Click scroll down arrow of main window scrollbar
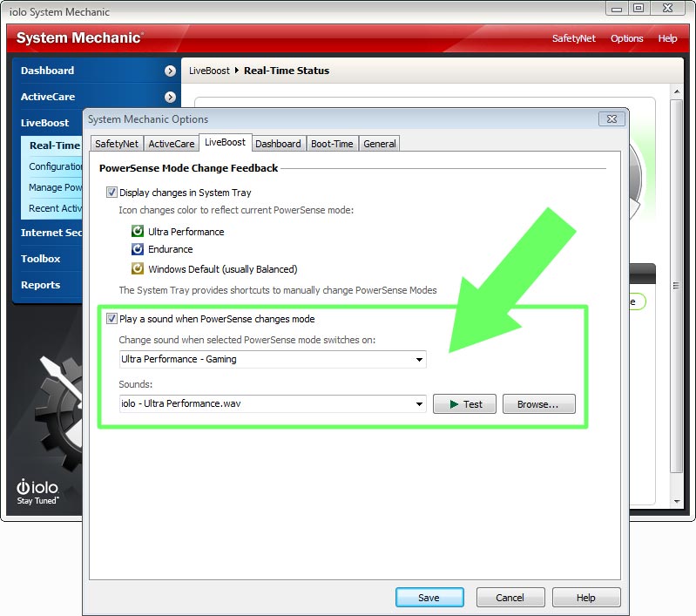 click(677, 501)
